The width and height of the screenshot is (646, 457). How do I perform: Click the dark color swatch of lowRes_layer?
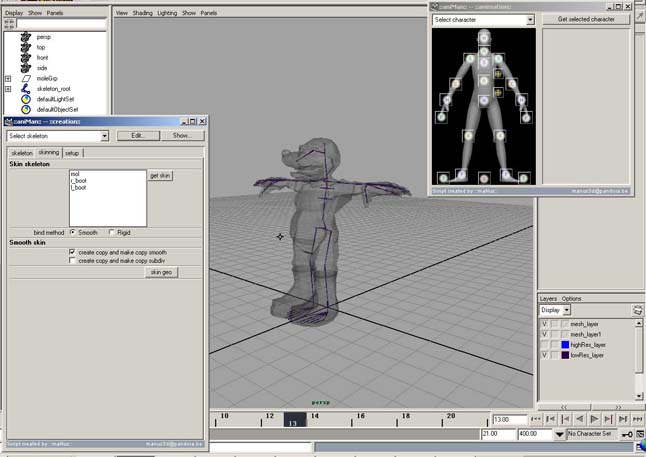point(565,355)
